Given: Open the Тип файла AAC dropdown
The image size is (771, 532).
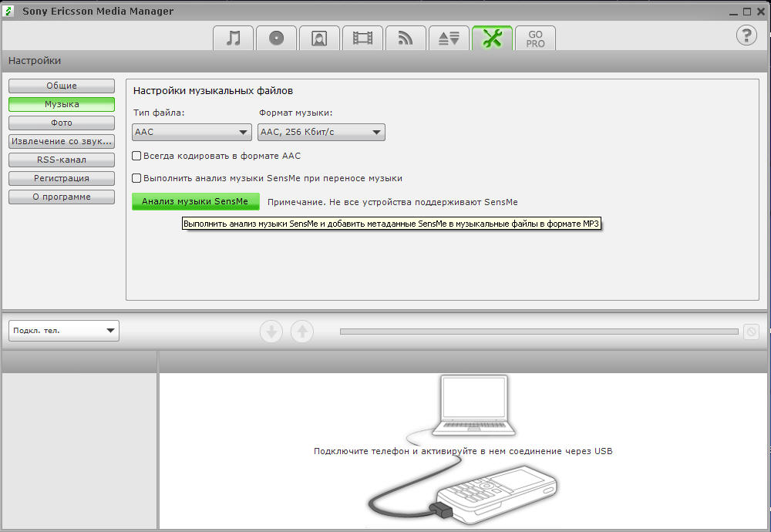Looking at the screenshot, I should 192,132.
